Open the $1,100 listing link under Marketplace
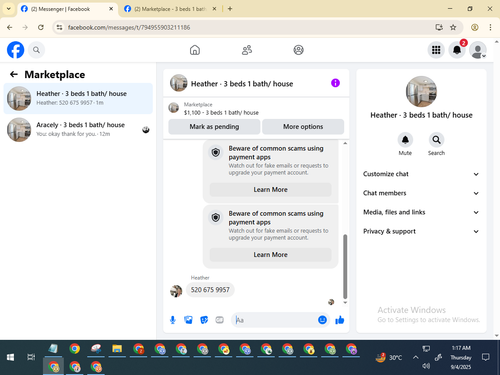Screen dimensions: 500x375 coord(221,113)
